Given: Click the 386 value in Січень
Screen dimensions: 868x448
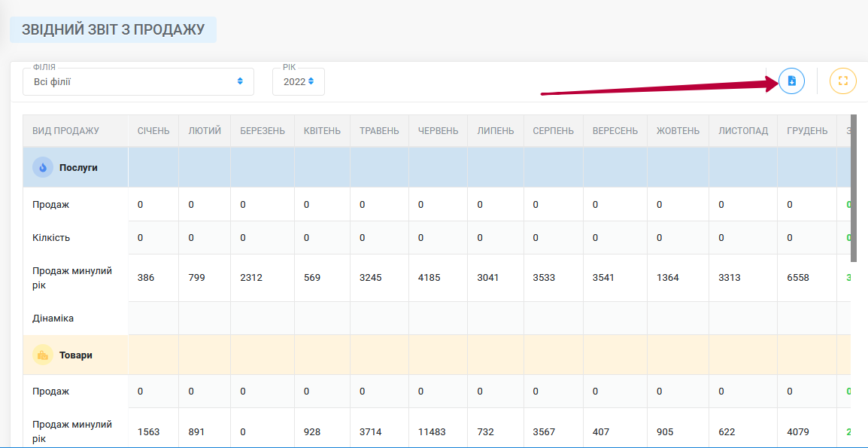Looking at the screenshot, I should pos(146,278).
